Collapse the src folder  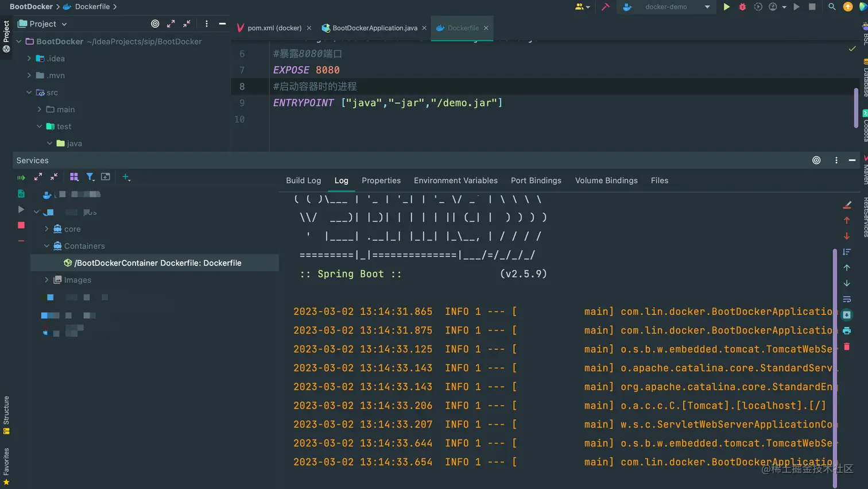click(x=29, y=93)
